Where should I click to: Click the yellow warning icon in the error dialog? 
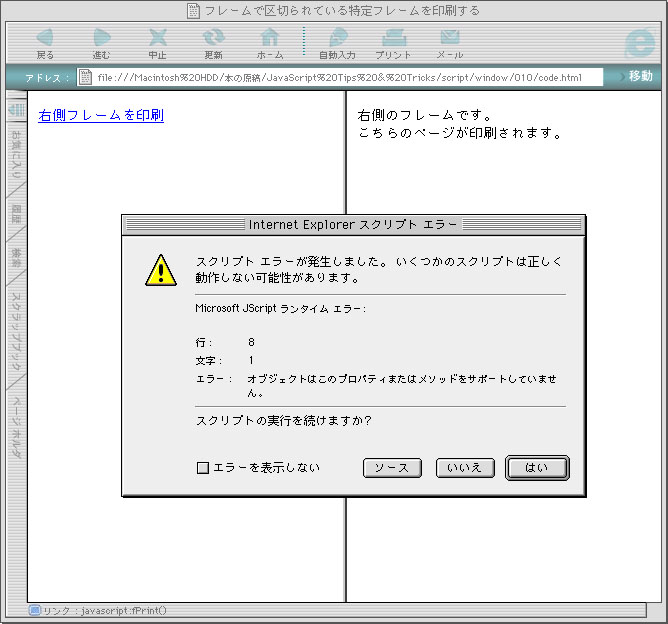pyautogui.click(x=161, y=270)
